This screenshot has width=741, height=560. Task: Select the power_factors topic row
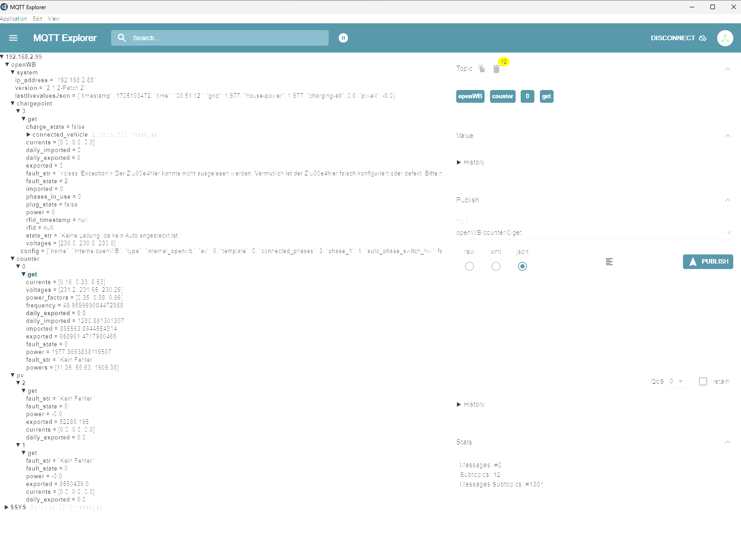tap(75, 297)
